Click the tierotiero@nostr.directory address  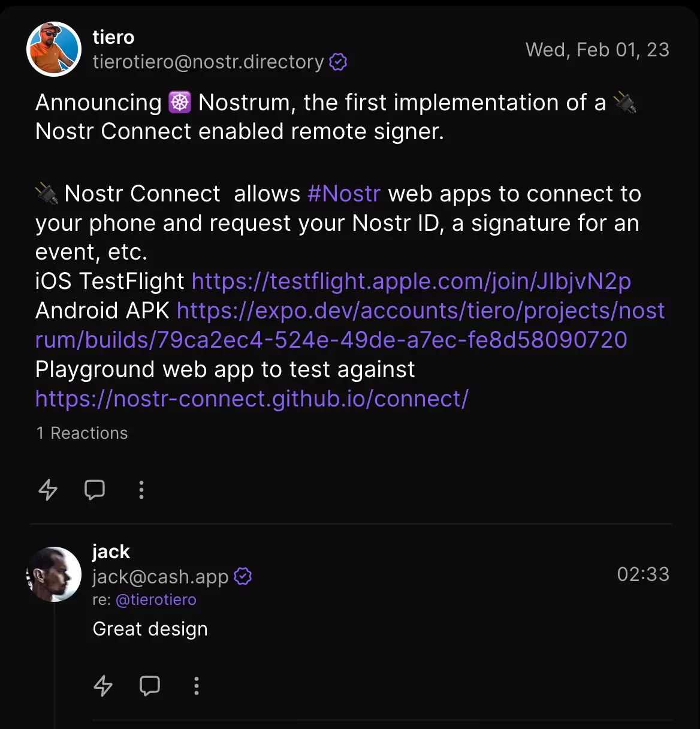click(x=208, y=62)
